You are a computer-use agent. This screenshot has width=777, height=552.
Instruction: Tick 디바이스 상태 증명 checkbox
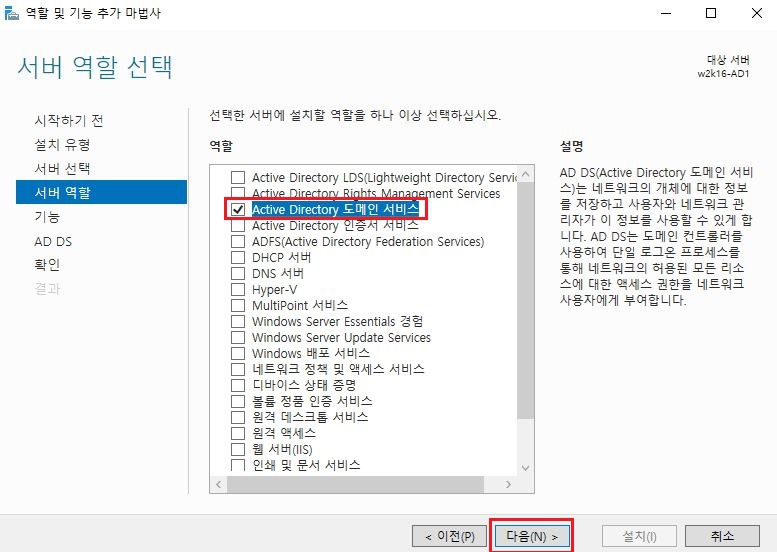238,385
